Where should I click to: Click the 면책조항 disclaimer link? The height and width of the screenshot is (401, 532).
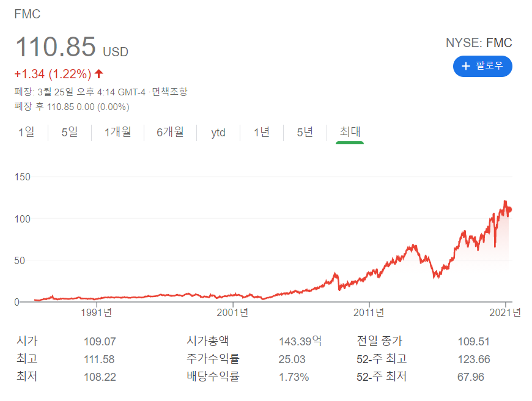pyautogui.click(x=169, y=92)
